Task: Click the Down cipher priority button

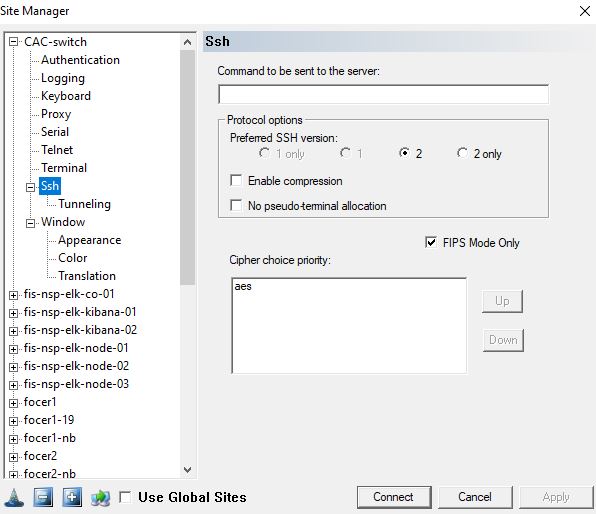Action: 503,340
